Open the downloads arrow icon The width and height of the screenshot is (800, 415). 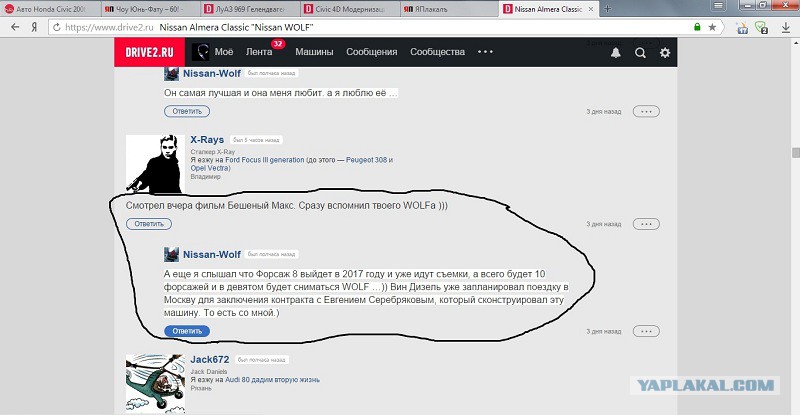(786, 28)
